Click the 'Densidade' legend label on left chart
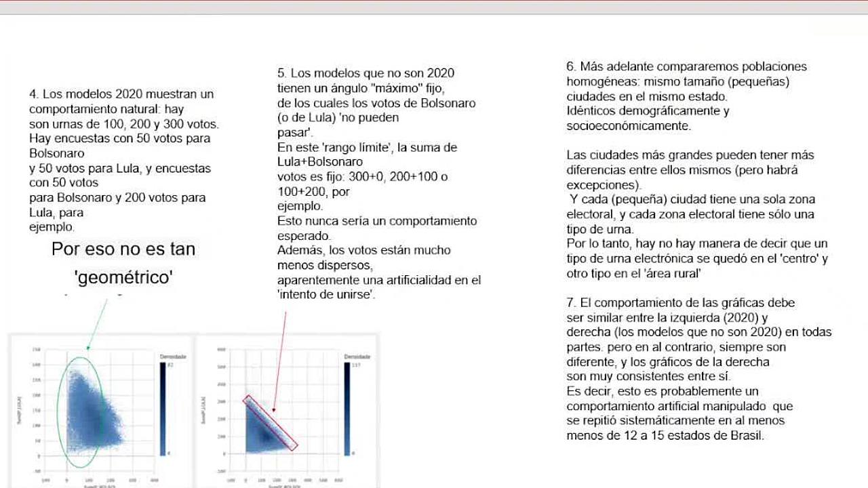Viewport: 868px width, 488px height. (173, 357)
